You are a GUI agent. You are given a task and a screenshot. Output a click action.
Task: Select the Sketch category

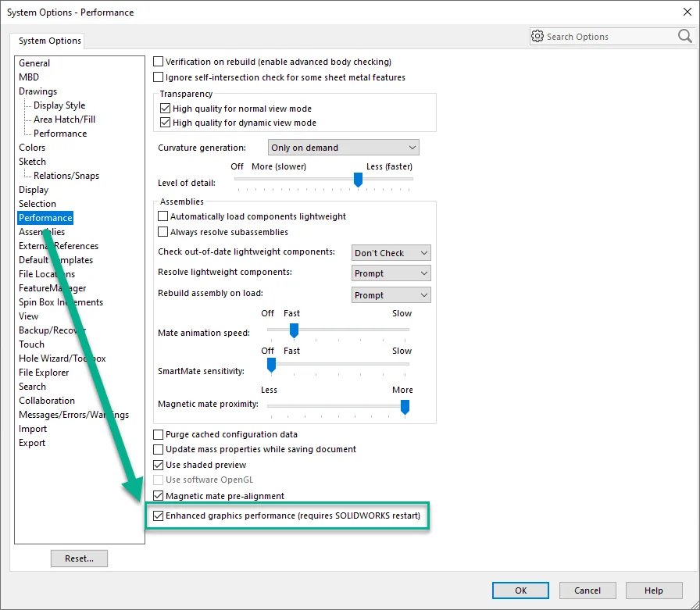(x=32, y=161)
